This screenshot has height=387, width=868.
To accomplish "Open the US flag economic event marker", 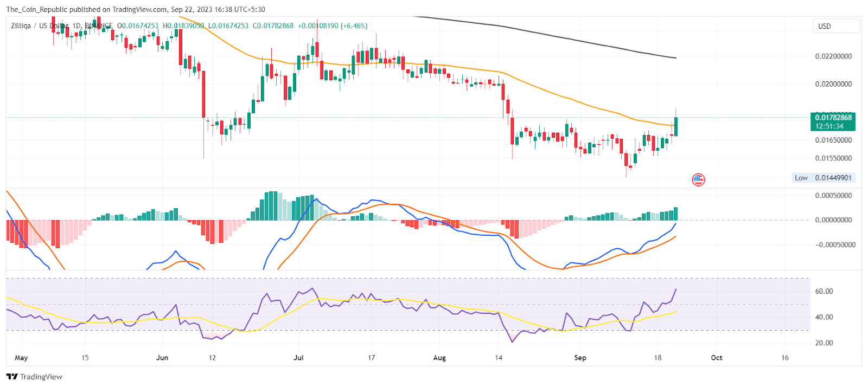I will (698, 179).
